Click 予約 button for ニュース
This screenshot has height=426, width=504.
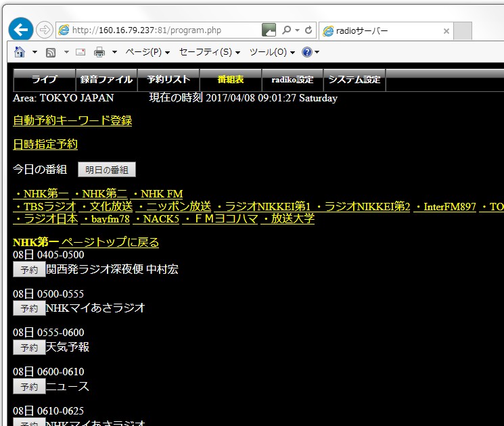click(x=29, y=387)
